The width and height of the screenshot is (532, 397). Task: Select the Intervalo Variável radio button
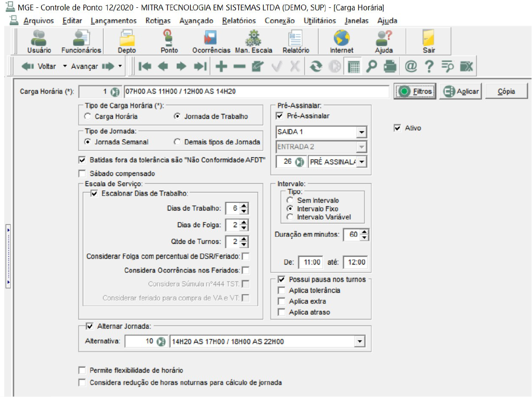pyautogui.click(x=290, y=217)
